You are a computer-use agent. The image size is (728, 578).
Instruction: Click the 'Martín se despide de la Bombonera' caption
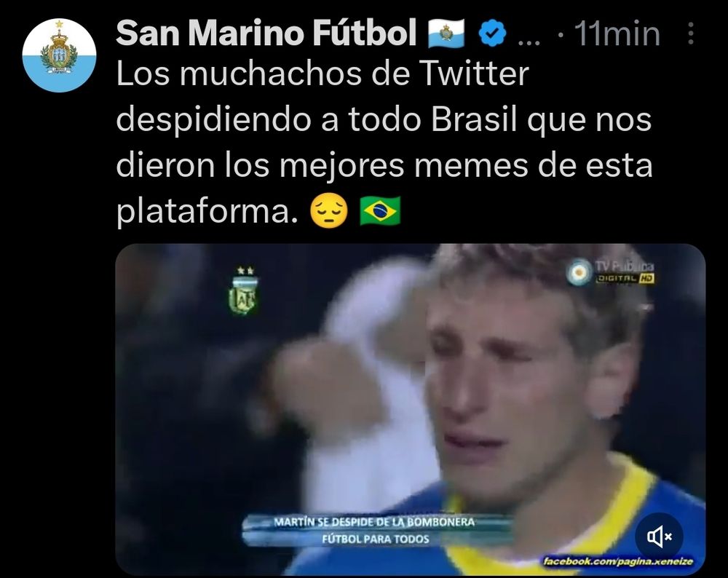pyautogui.click(x=374, y=522)
